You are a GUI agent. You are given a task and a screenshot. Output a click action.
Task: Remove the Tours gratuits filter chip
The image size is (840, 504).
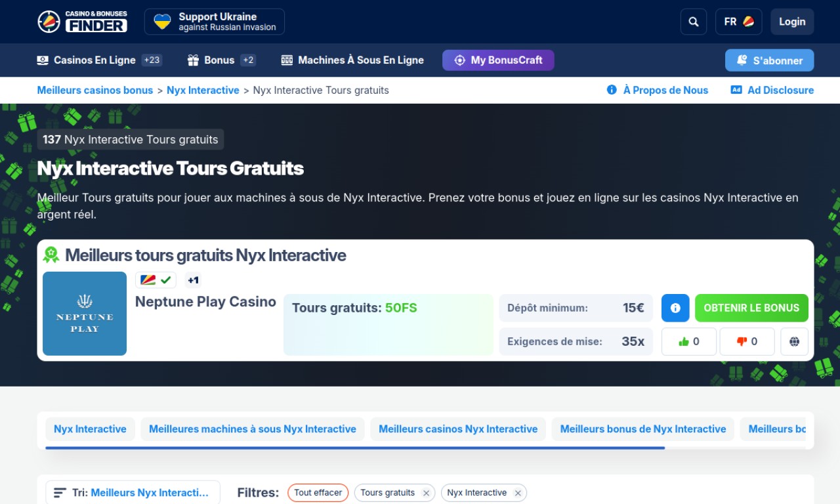point(426,493)
